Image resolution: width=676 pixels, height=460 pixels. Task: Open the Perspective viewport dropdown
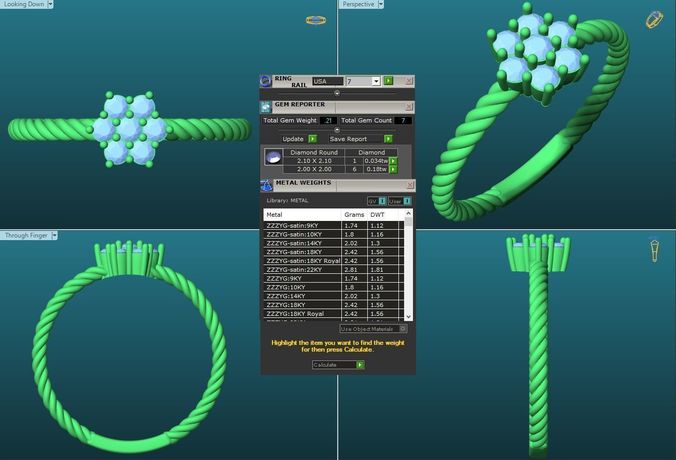(381, 4)
